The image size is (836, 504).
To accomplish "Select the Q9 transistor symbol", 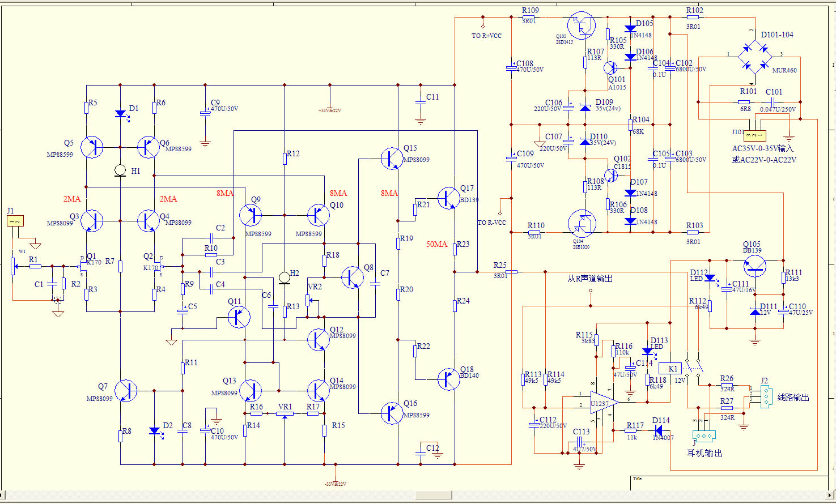I will pyautogui.click(x=250, y=215).
